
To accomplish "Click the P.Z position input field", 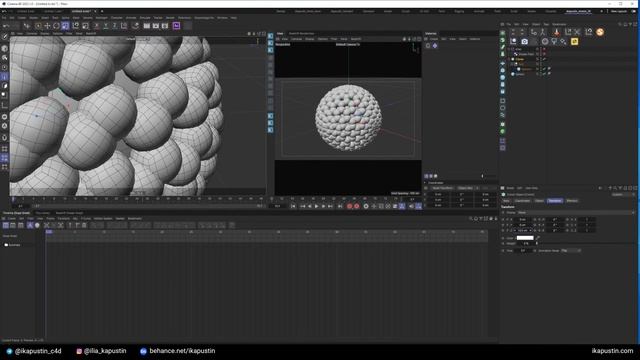I will coord(523,231).
